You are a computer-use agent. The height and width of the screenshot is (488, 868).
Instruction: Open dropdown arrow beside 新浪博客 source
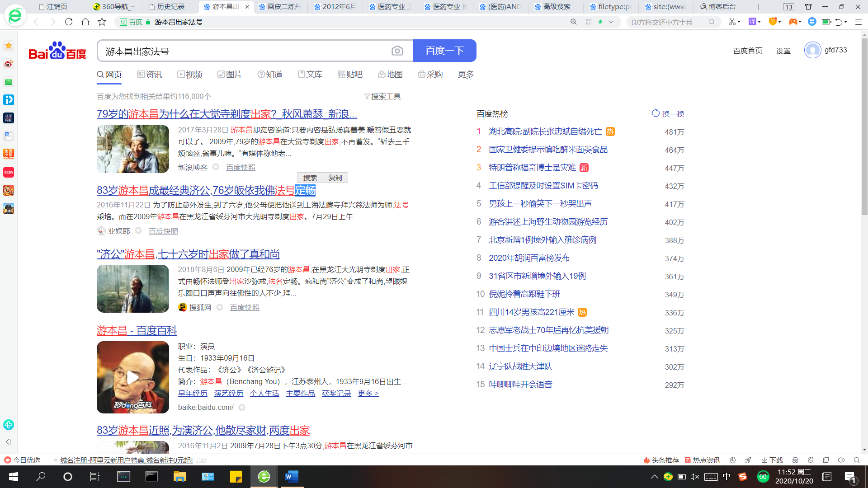[x=216, y=167]
